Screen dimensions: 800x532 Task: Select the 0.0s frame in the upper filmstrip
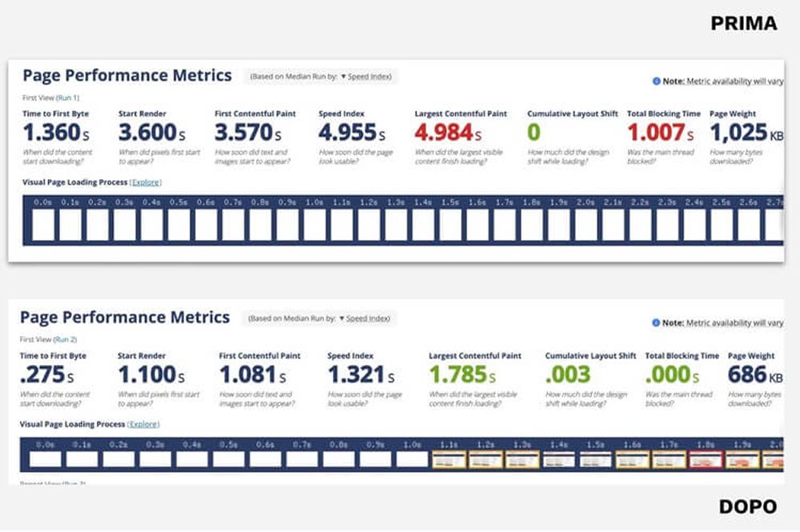click(43, 225)
